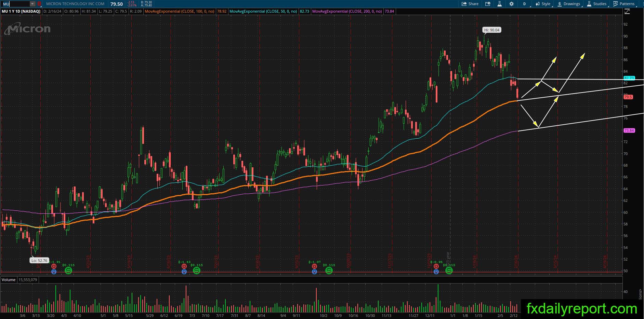Click the magenta 73.84 price axis tag
The width and height of the screenshot is (644, 319).
click(x=629, y=130)
